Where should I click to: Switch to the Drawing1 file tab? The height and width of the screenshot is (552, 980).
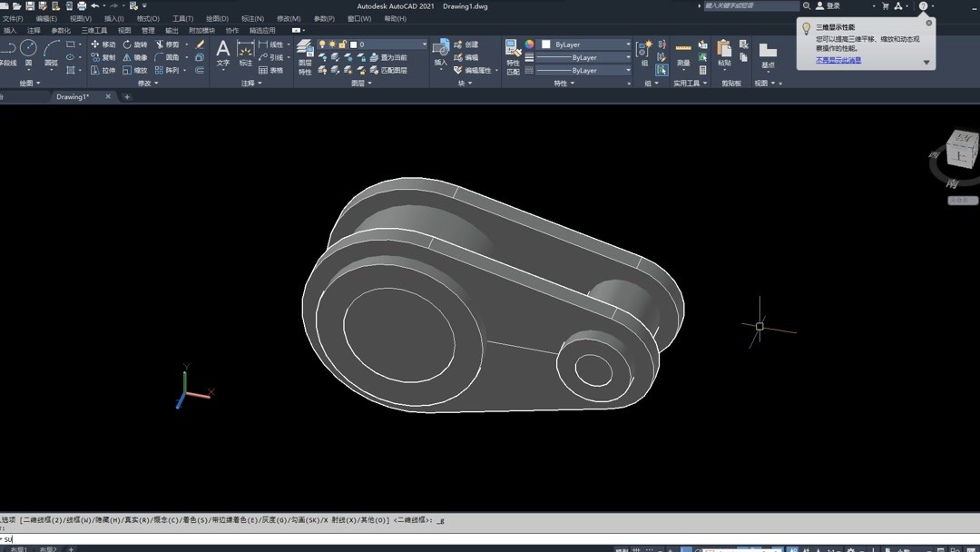tap(73, 96)
